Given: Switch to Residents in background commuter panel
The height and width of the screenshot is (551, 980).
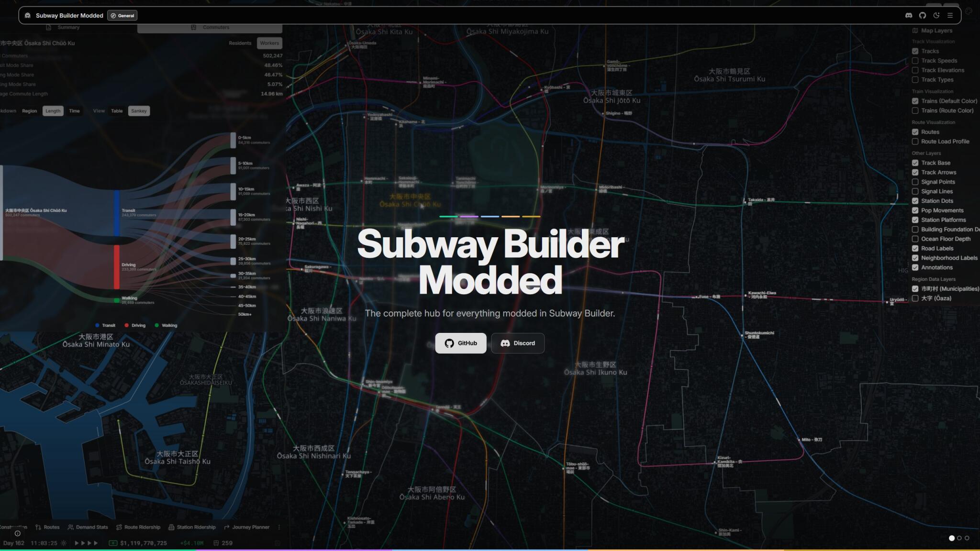Looking at the screenshot, I should pyautogui.click(x=240, y=43).
